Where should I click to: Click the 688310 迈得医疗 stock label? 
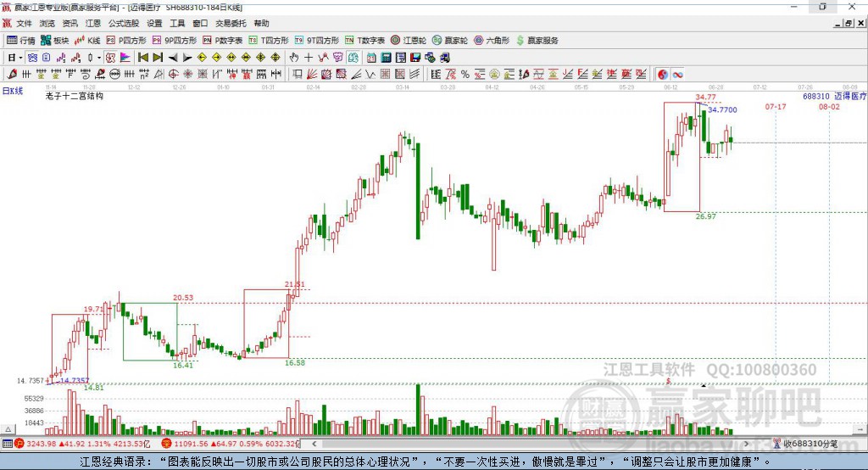pyautogui.click(x=834, y=97)
